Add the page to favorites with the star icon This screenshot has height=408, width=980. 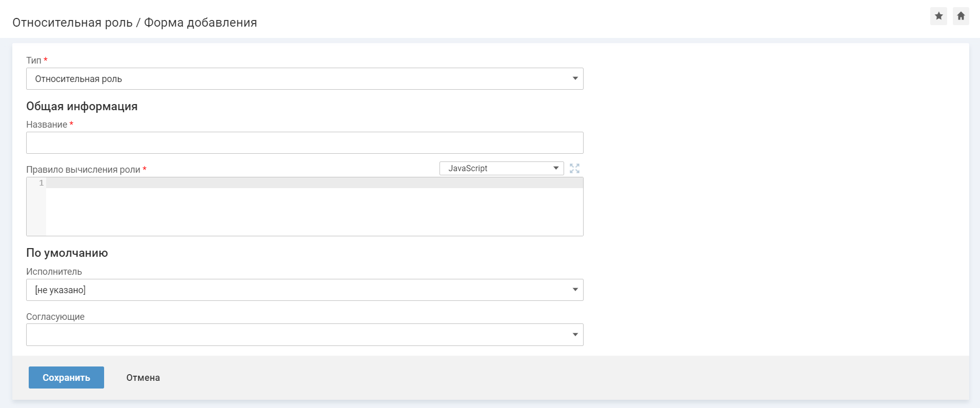(x=938, y=16)
